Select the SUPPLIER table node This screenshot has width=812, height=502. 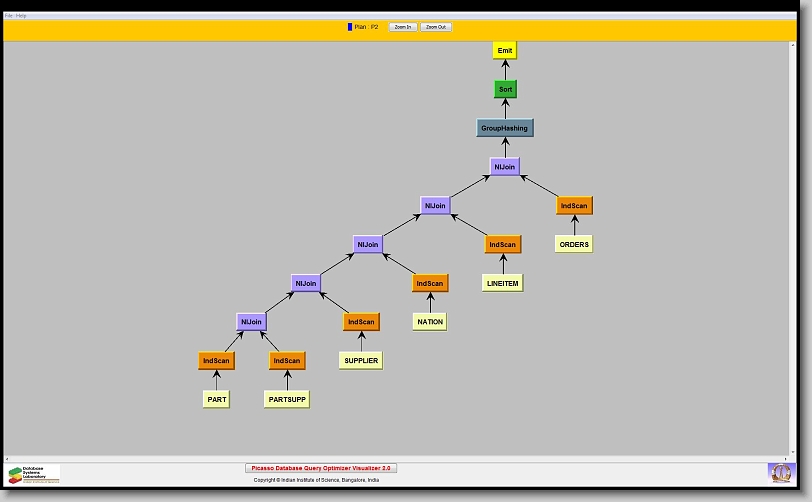click(x=360, y=360)
